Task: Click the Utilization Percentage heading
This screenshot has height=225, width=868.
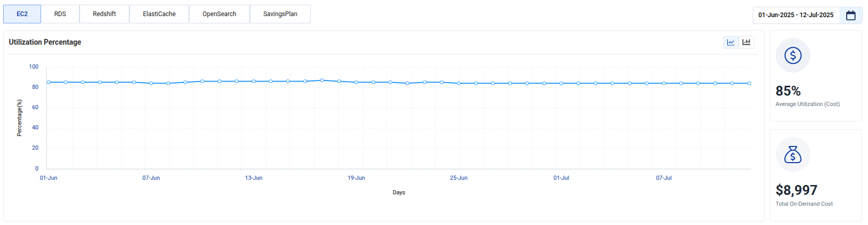Action: click(x=45, y=42)
